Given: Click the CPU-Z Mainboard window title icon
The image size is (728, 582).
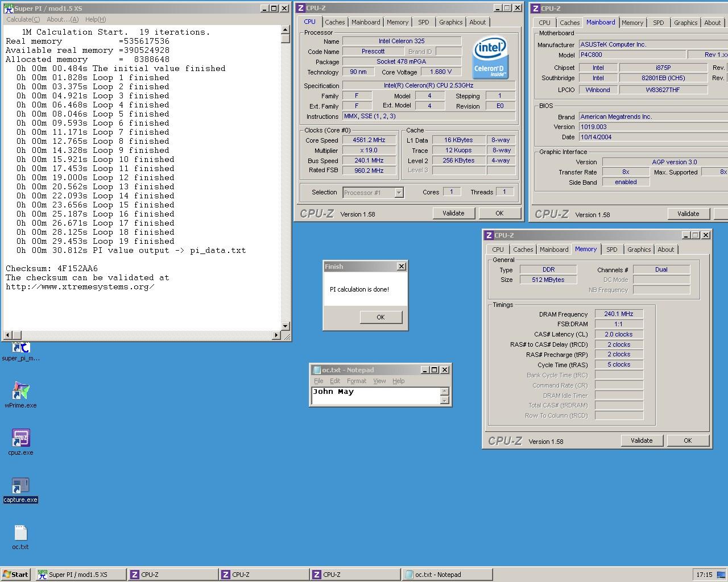Looking at the screenshot, I should (535, 9).
